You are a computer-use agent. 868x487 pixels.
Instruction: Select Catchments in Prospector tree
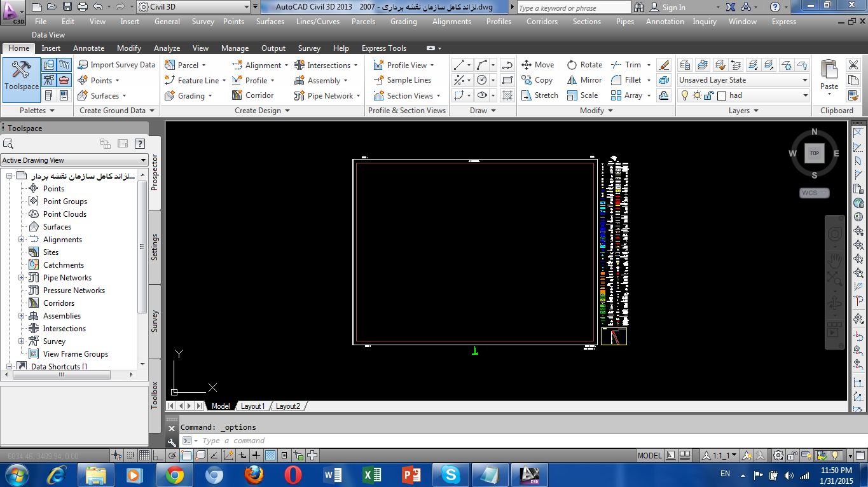pos(64,265)
